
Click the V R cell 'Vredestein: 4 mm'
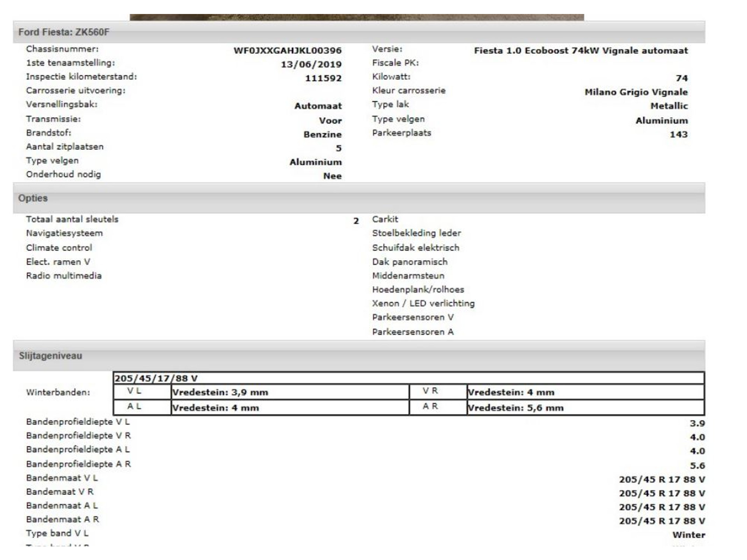(586, 392)
